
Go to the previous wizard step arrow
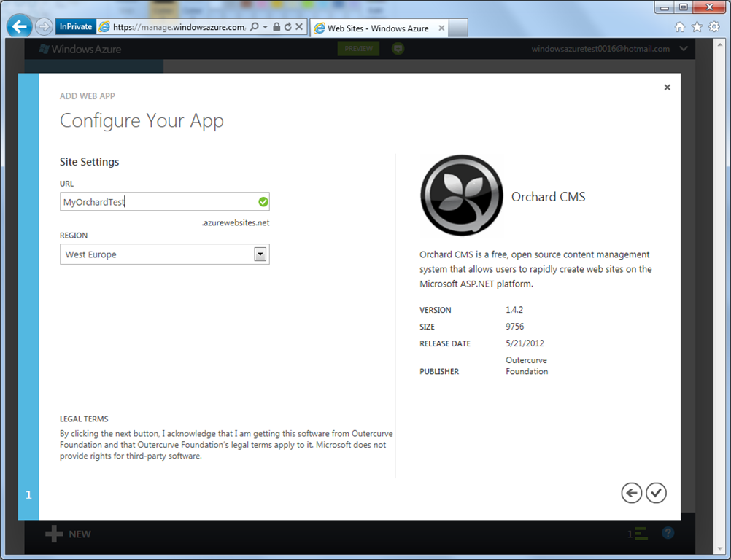631,494
